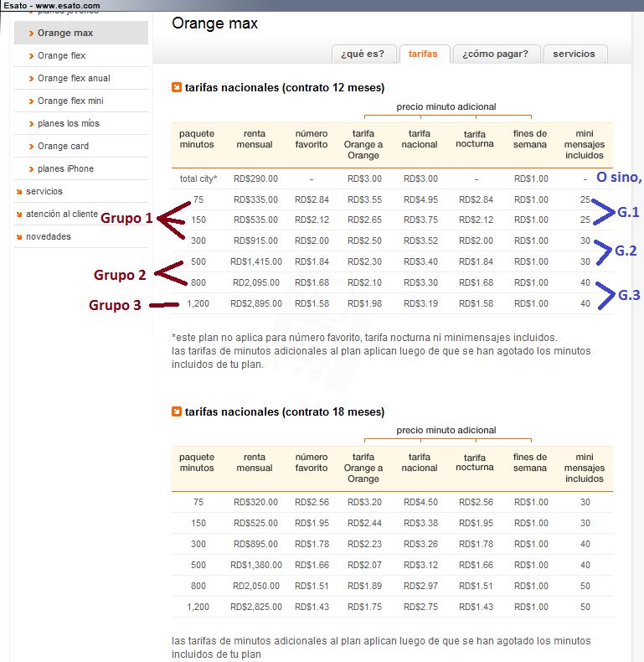Click icon beside 18 meses tarifas heading
This screenshot has height=662, width=644.
[177, 411]
